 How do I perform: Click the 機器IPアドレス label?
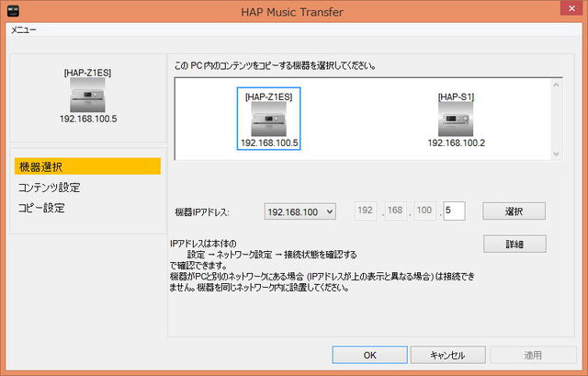(x=202, y=212)
